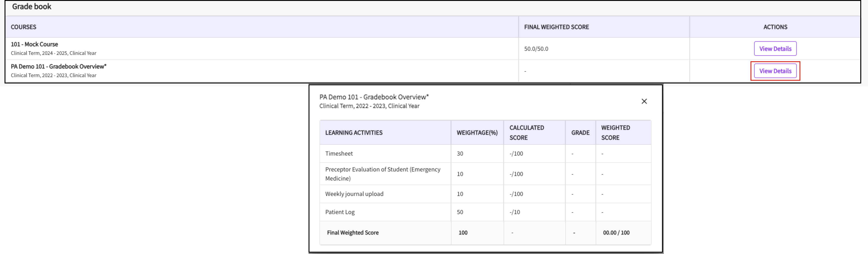Click the Weighted Score column header

point(615,133)
